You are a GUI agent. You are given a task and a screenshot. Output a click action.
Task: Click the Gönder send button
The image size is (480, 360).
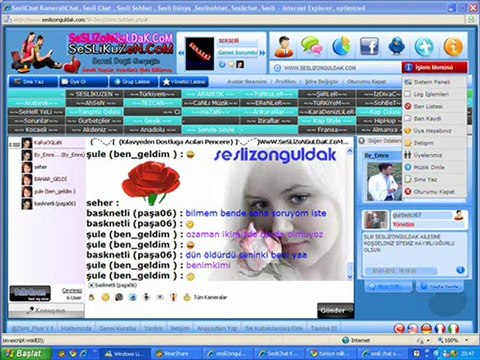336,311
